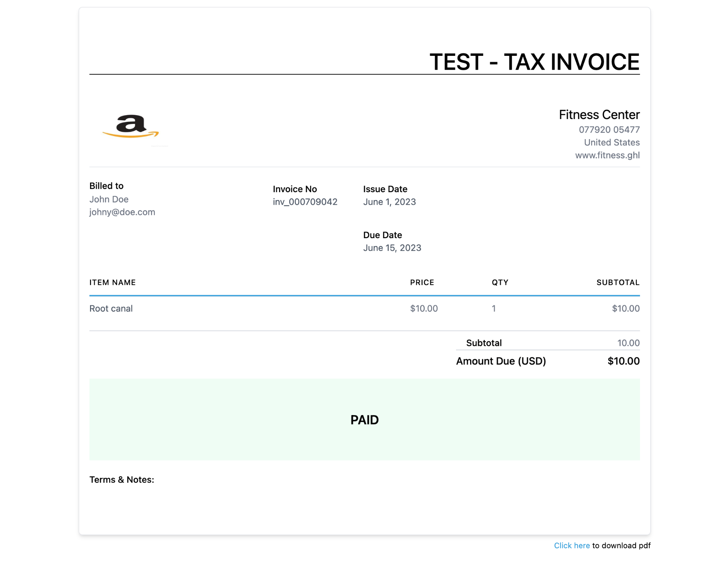The image size is (728, 575).
Task: Click the issue date June 1, 2023
Action: point(389,202)
